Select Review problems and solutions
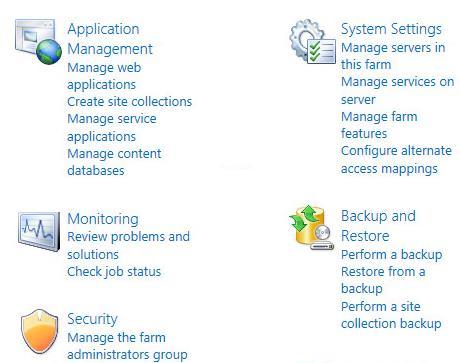This screenshot has height=363, width=460. pyautogui.click(x=128, y=245)
